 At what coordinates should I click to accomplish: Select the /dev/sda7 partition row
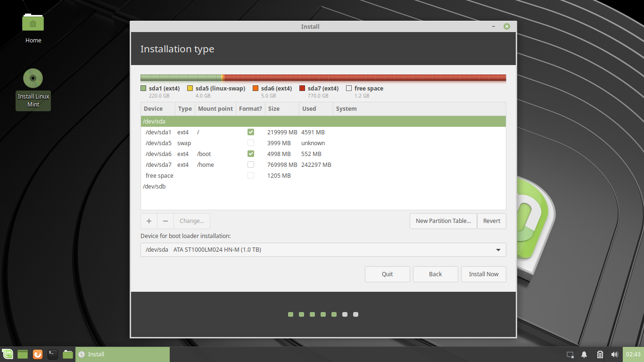(323, 165)
